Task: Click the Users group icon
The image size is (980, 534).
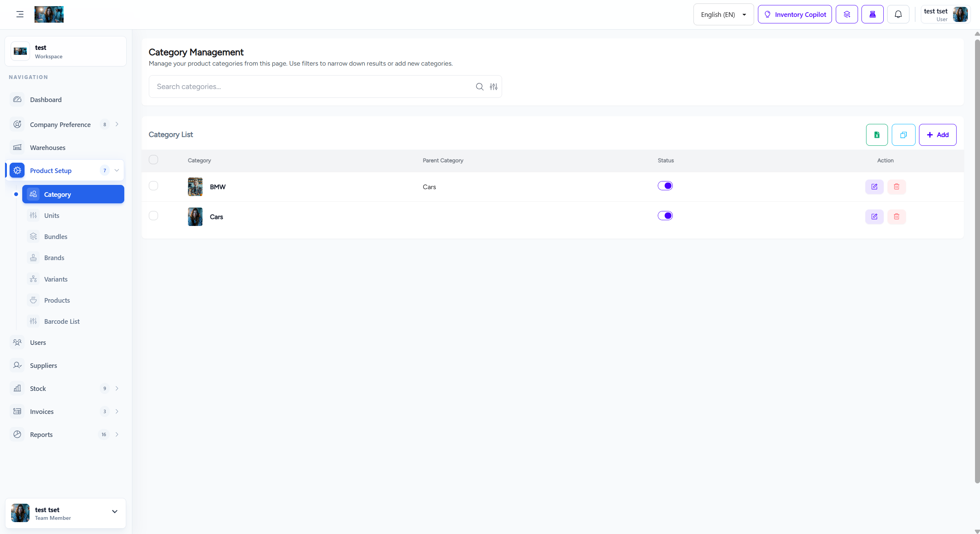Action: tap(17, 343)
